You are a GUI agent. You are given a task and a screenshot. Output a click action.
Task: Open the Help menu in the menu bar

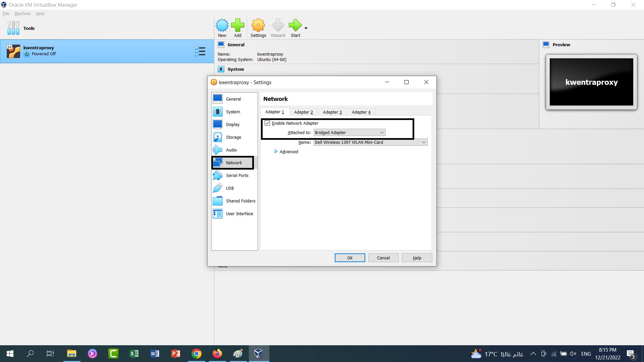click(x=40, y=14)
